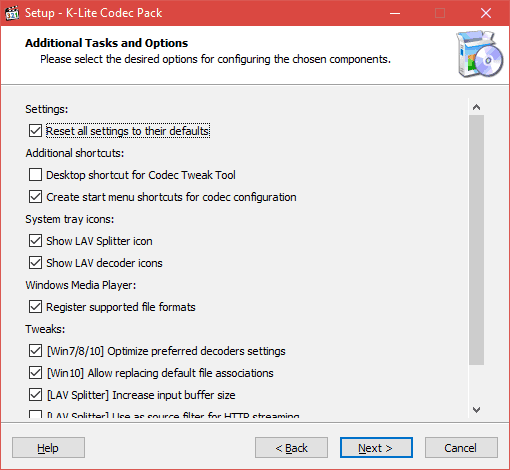
Task: Uncheck Increase input buffer size tweak
Action: (x=35, y=395)
